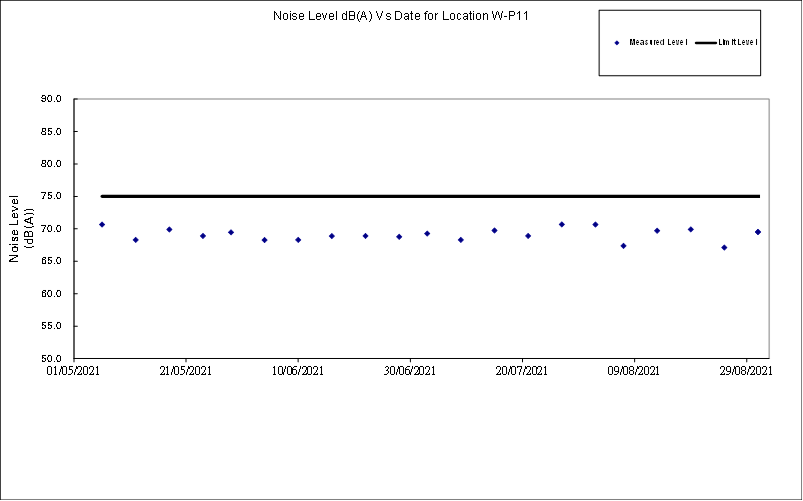Select the "Limit Level" legend label

[739, 43]
